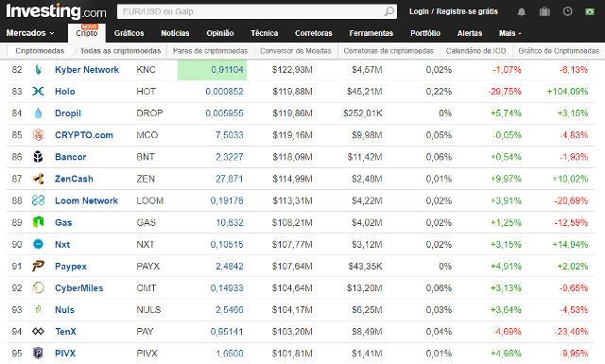This screenshot has height=364, width=605.
Task: Click the search magnifier icon
Action: pyautogui.click(x=389, y=11)
